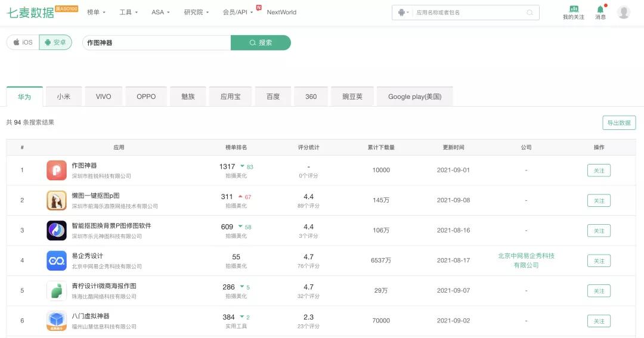
Task: Focus the 作图神器 keyword search field
Action: [156, 43]
